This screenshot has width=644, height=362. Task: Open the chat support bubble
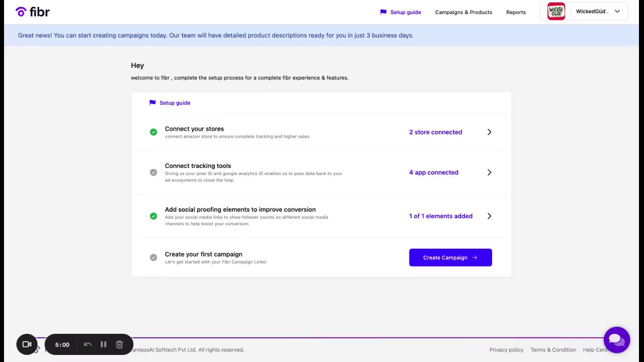click(616, 340)
